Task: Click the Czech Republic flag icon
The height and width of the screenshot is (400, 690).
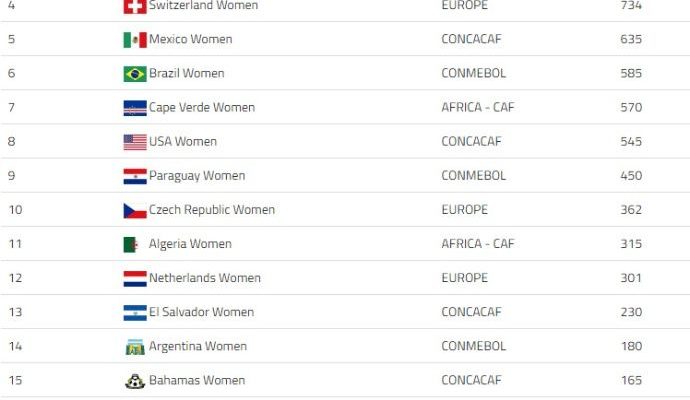Action: tap(135, 211)
